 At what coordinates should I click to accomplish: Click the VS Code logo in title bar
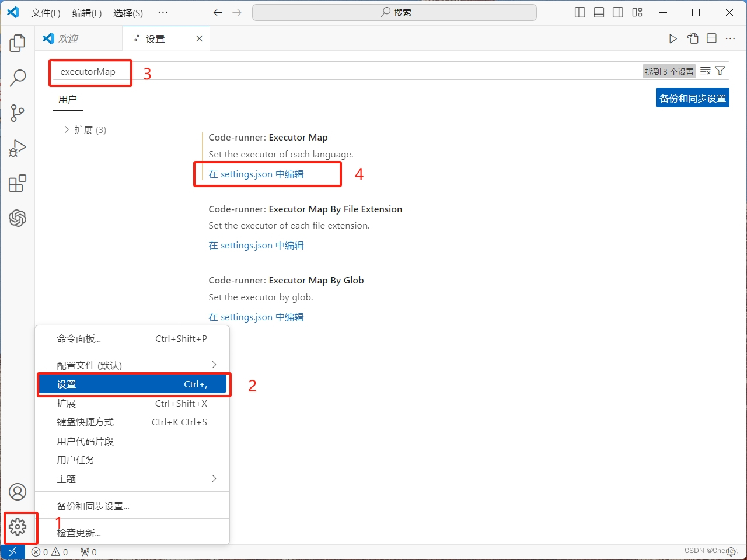(x=13, y=12)
